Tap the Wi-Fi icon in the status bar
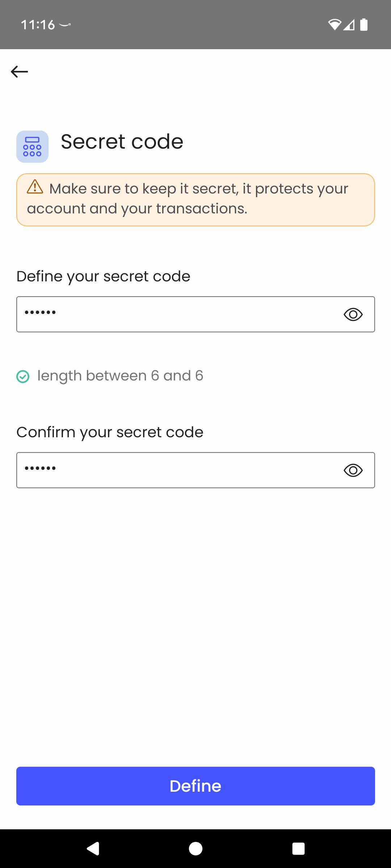Viewport: 391px width, 868px height. (335, 24)
